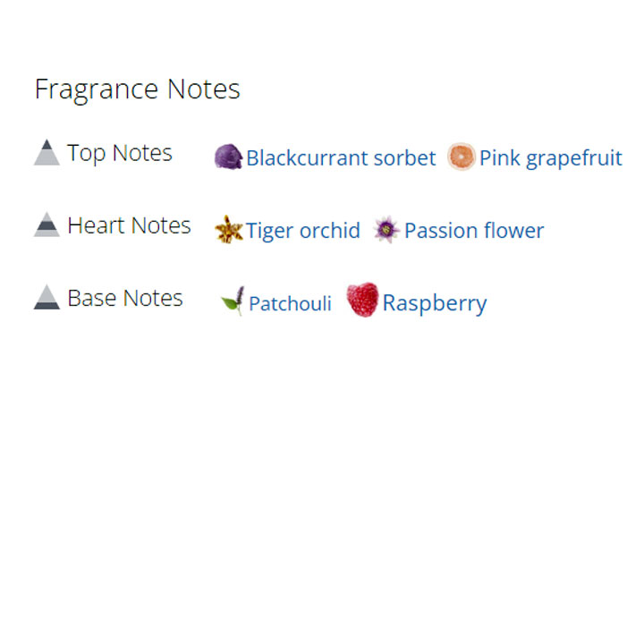Select the Tiger orchid flower icon
Viewport: 644px width, 644px height.
coord(229,230)
